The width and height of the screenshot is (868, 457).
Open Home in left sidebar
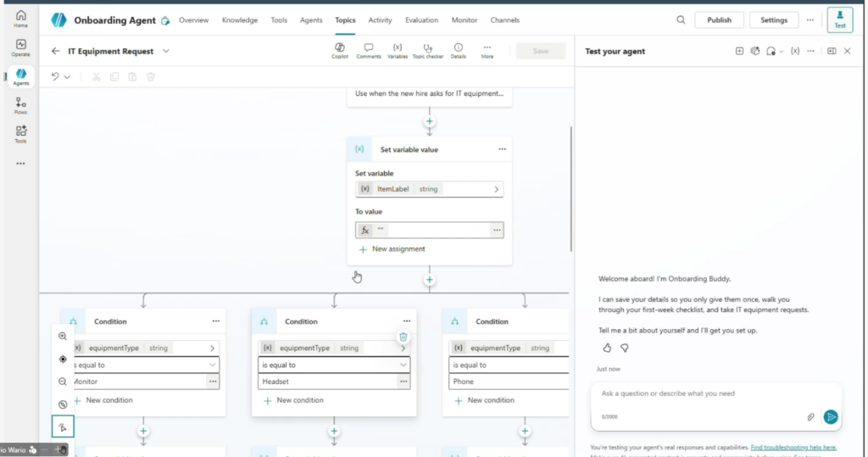click(x=20, y=19)
